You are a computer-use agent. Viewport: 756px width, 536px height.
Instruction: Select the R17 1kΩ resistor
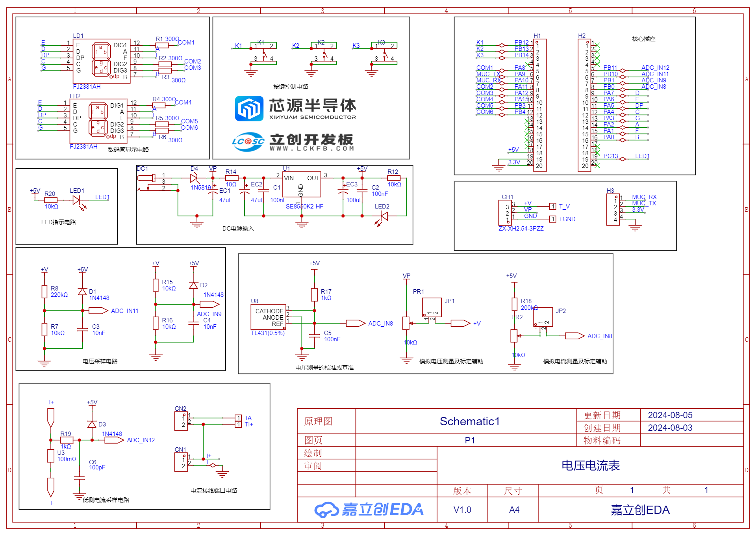pos(314,295)
